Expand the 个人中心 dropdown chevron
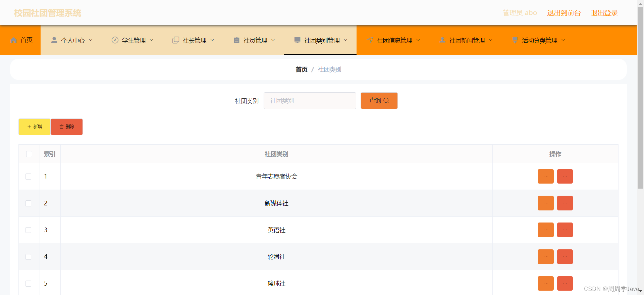The height and width of the screenshot is (295, 644). (x=91, y=40)
